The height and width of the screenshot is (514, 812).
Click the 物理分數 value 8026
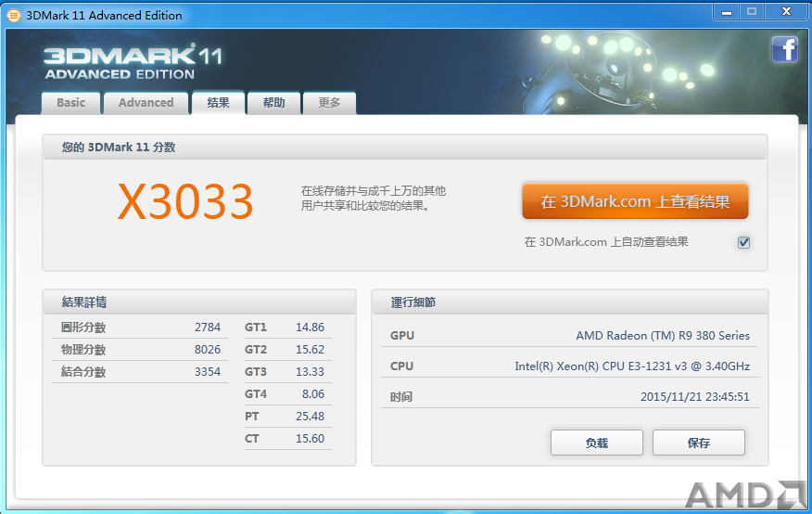point(208,350)
